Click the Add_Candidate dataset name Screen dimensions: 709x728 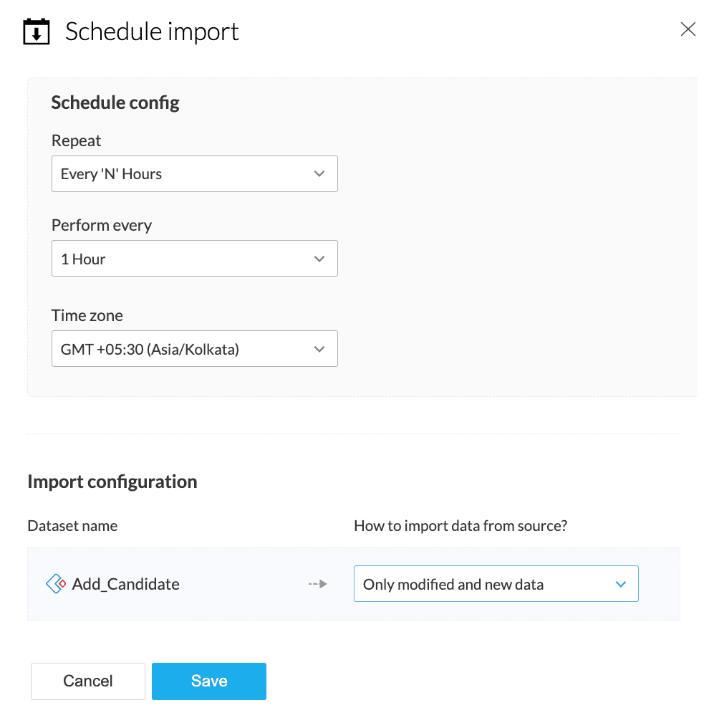point(126,584)
